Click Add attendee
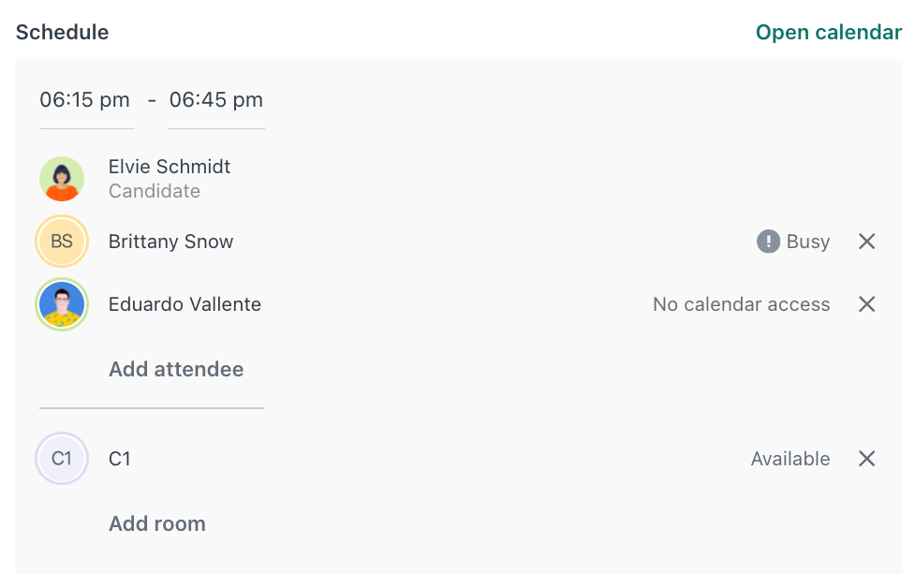The height and width of the screenshot is (588, 916). pos(176,369)
